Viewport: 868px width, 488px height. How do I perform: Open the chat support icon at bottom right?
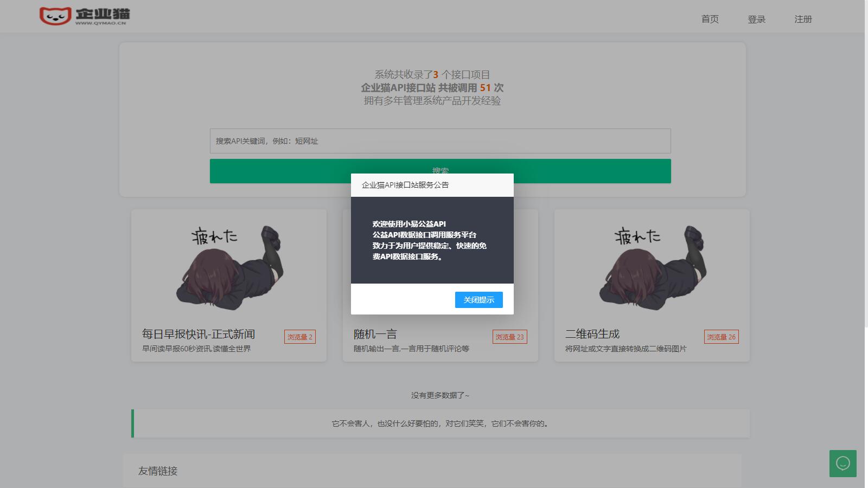tap(843, 464)
